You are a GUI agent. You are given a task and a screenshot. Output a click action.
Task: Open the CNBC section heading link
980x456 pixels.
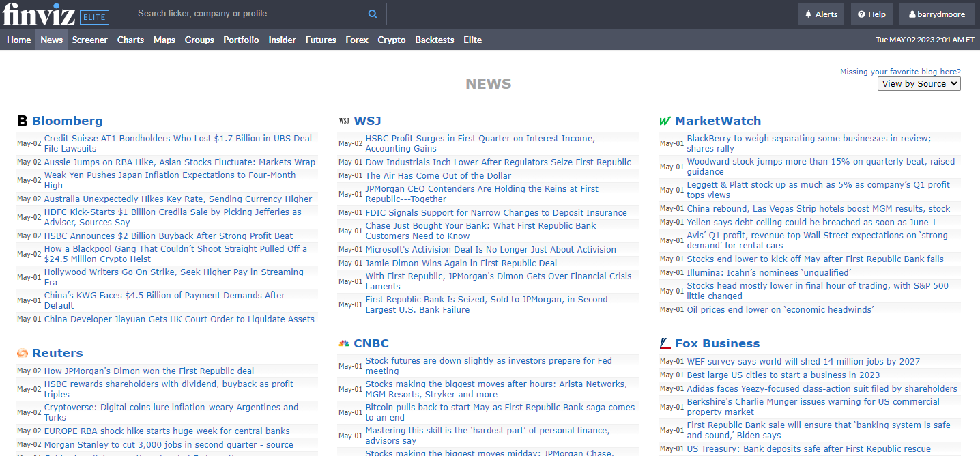[371, 343]
